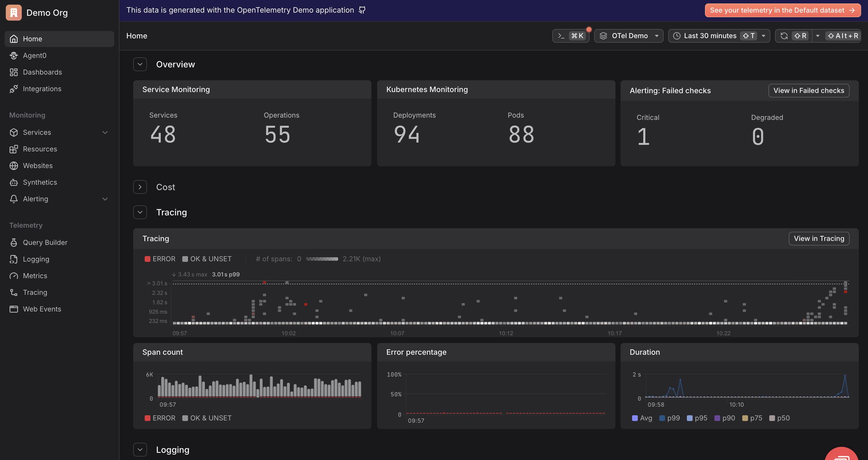Click the Synthetics robot icon
The width and height of the screenshot is (868, 460).
pyautogui.click(x=13, y=182)
